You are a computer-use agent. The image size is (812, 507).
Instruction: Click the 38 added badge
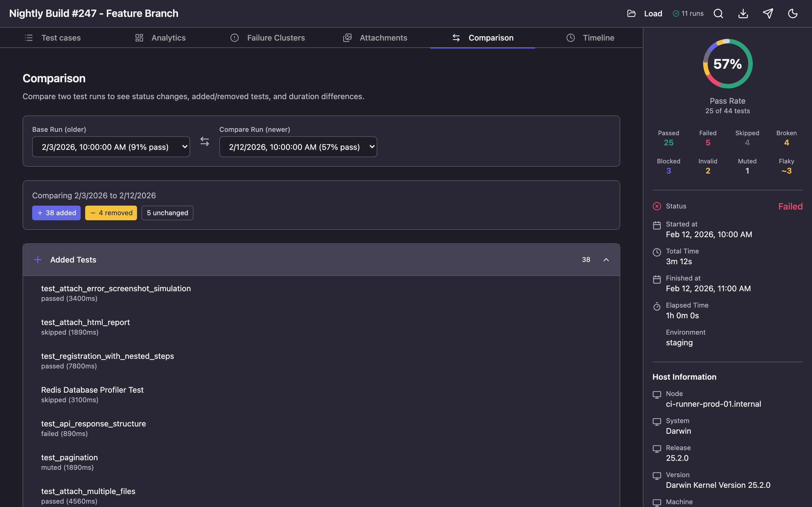[x=56, y=213]
